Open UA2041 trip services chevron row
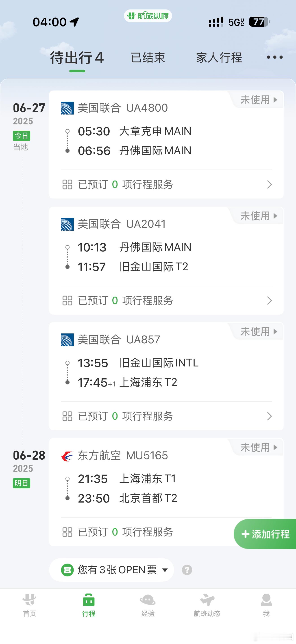The width and height of the screenshot is (296, 644). [166, 300]
